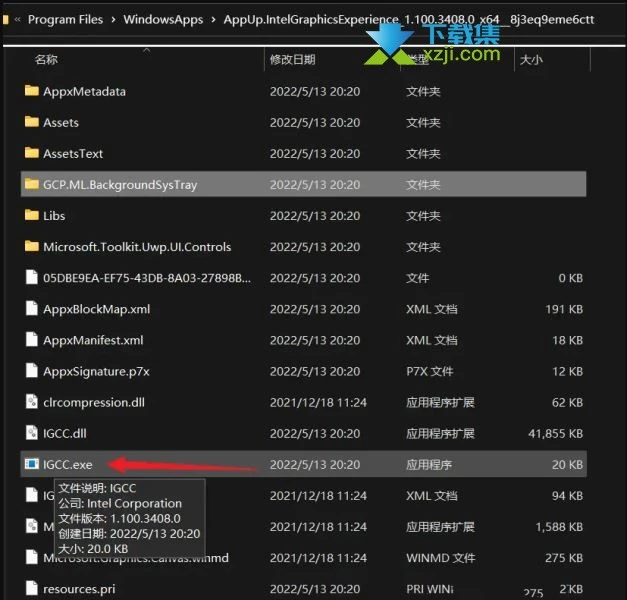Select the IGCC.exe file name
Image resolution: width=627 pixels, height=600 pixels.
(68, 465)
